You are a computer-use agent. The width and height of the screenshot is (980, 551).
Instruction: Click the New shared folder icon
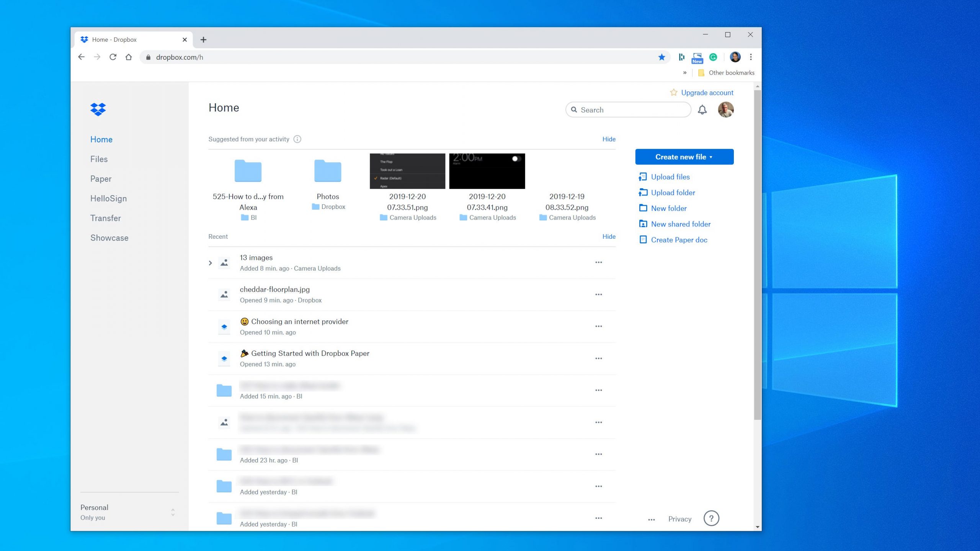643,223
